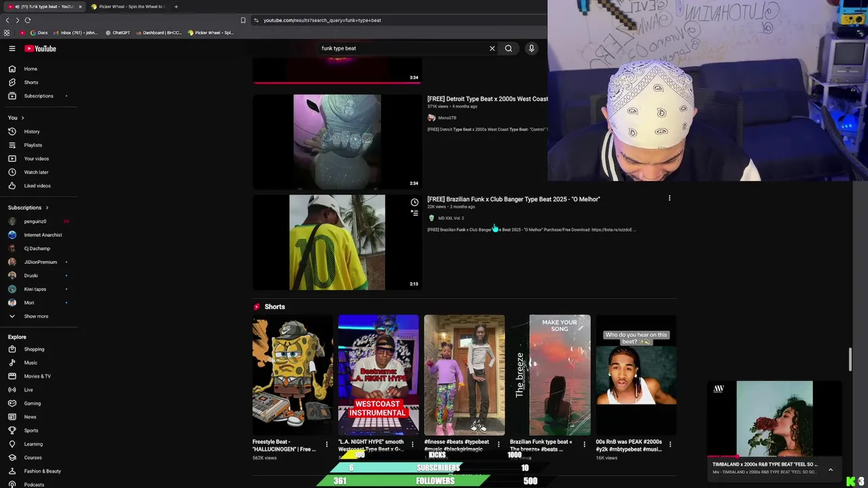Image resolution: width=868 pixels, height=488 pixels.
Task: Open the YouTube bookmark icon in bookmarks bar
Action: 22,33
